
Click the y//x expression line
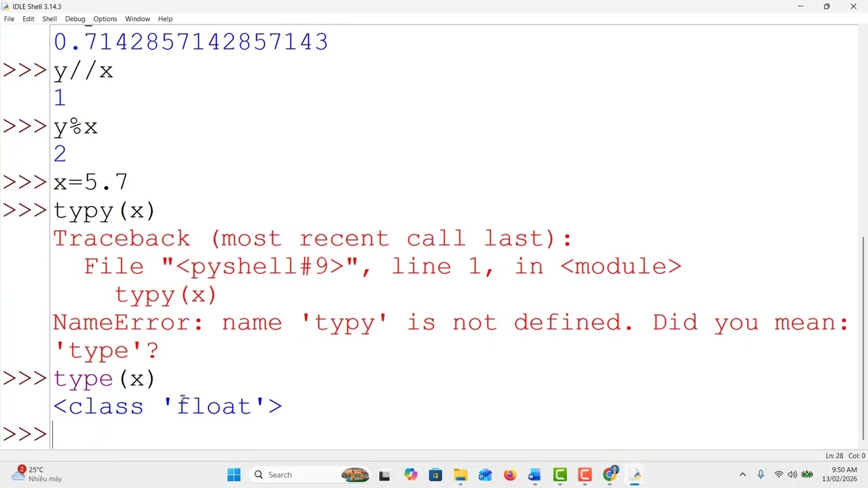pos(83,71)
